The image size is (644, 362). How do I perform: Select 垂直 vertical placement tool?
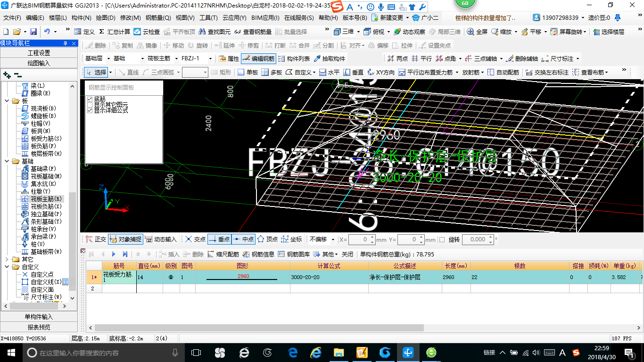pos(354,72)
